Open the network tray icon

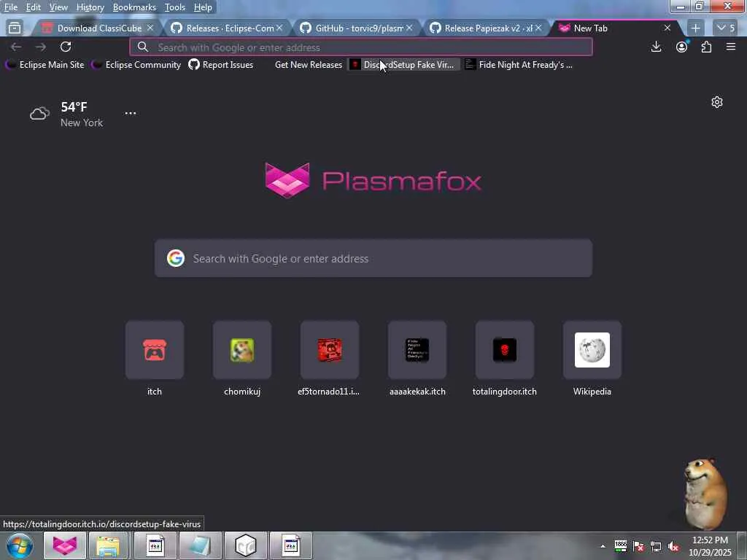point(656,546)
